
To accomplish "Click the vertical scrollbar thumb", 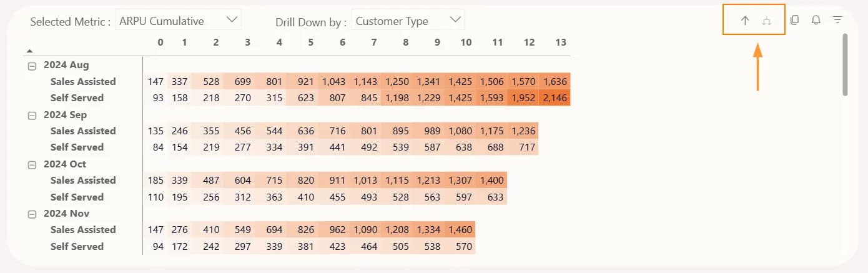I will pos(845,65).
